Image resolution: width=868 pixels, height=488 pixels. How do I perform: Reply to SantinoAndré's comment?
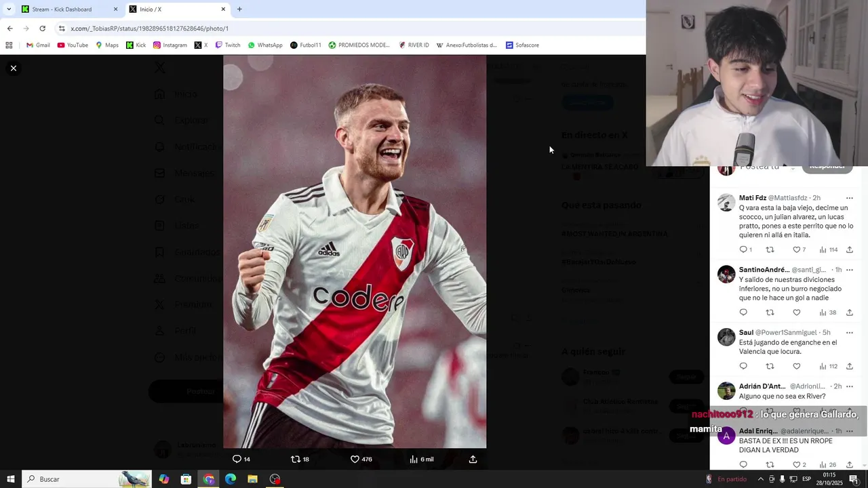point(743,312)
